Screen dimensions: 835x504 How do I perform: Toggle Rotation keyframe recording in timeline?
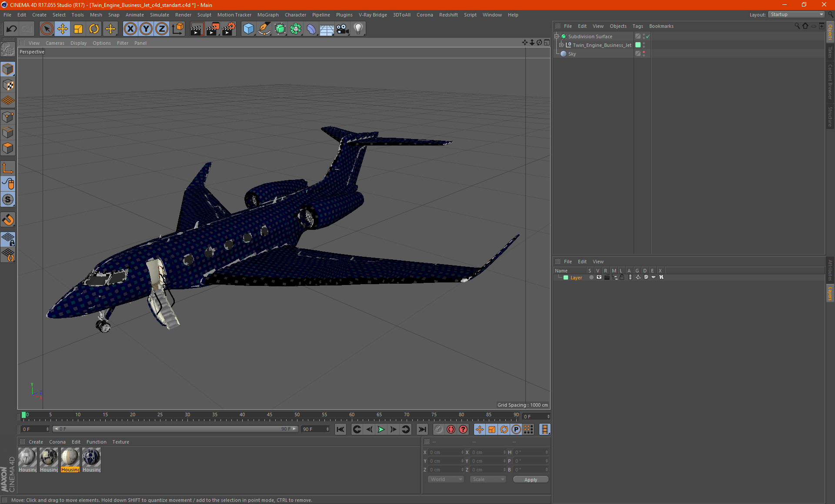coord(504,429)
